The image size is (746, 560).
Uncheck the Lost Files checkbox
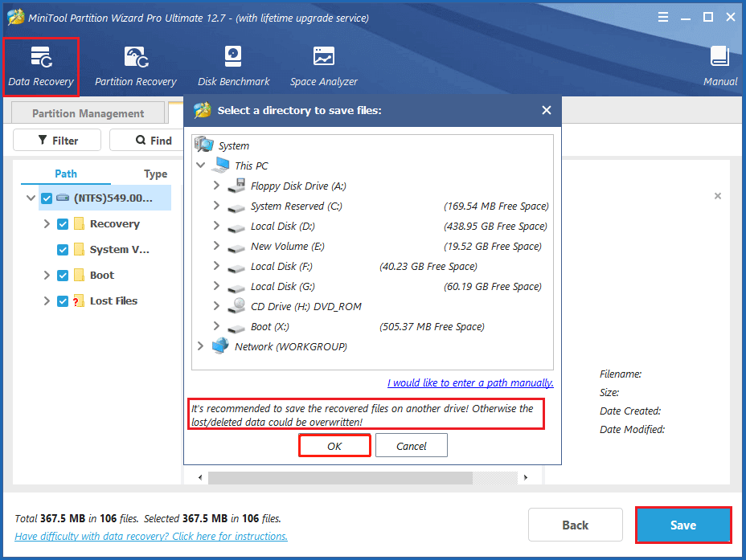point(63,301)
